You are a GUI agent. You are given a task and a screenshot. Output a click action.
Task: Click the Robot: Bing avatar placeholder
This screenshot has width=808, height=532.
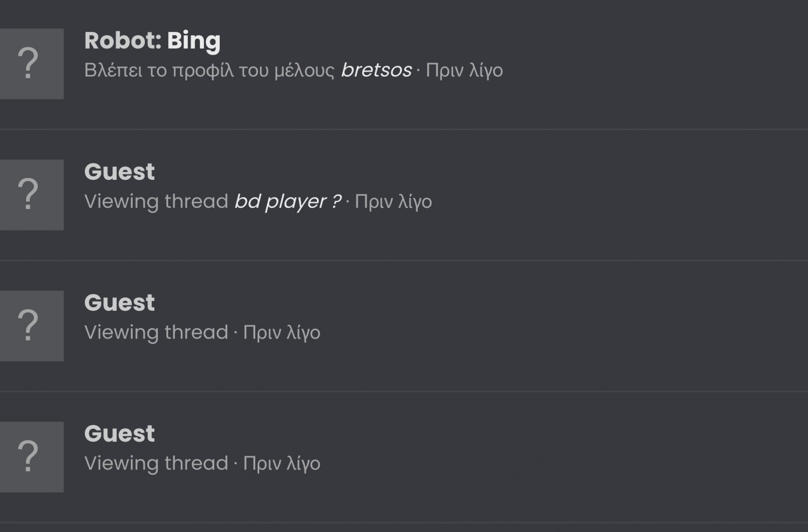click(x=32, y=64)
